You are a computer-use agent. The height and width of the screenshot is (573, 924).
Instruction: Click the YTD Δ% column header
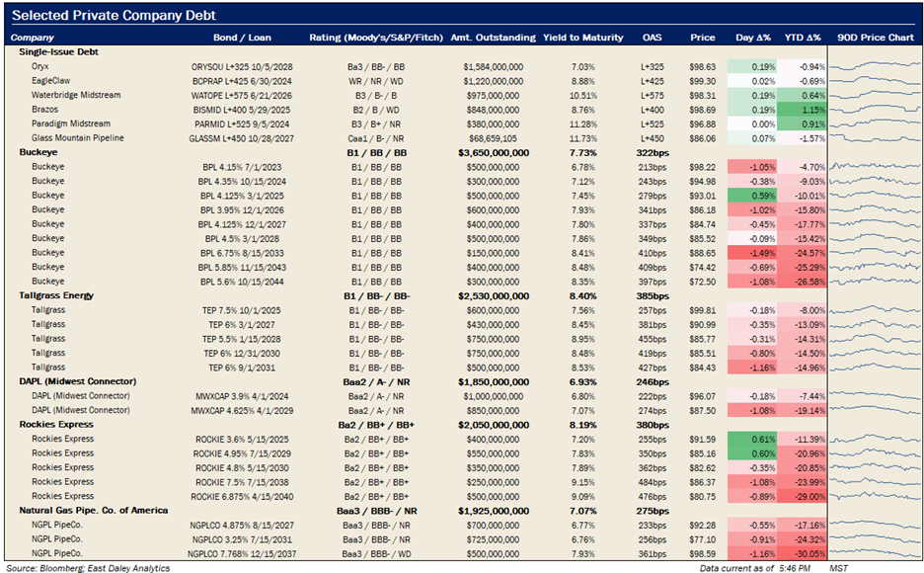tap(803, 38)
